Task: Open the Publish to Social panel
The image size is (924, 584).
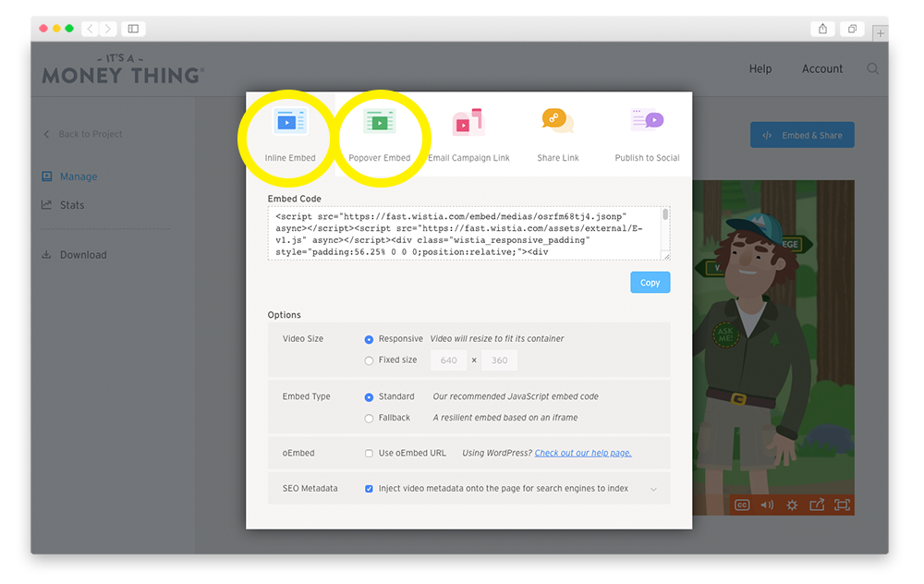Action: point(646,132)
